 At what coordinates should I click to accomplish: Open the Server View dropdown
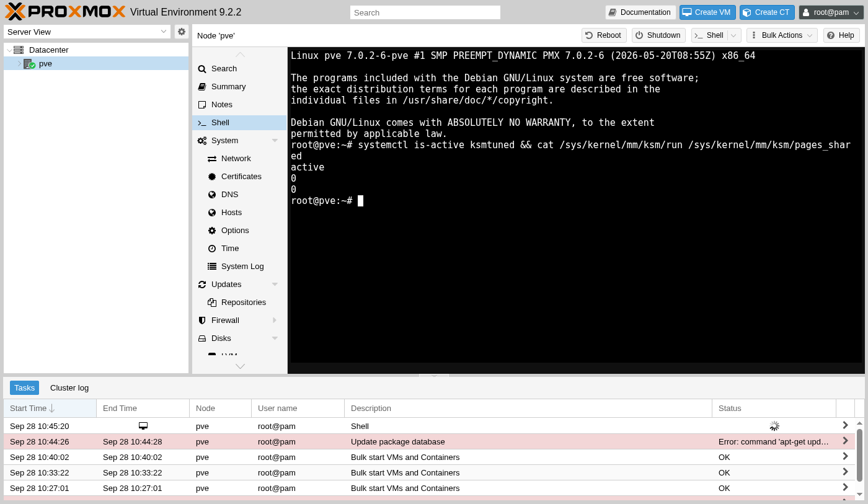point(164,32)
